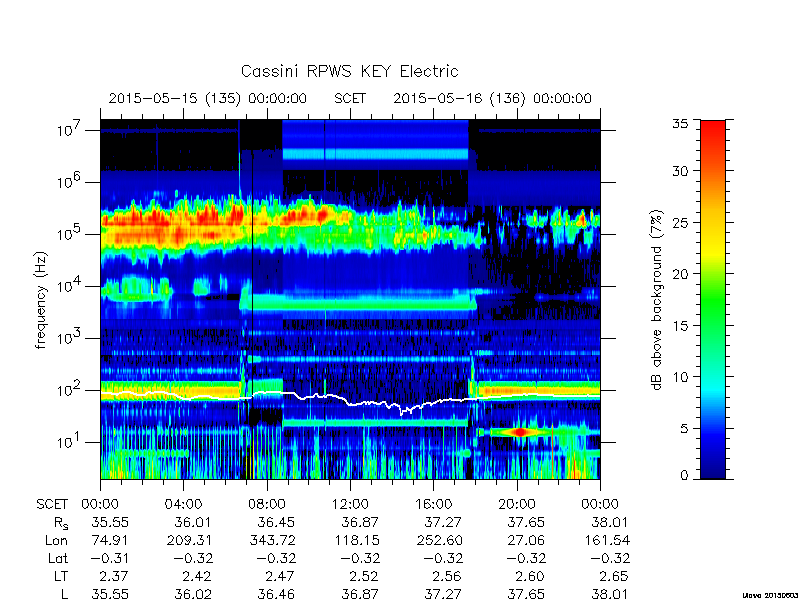Click the Lon value 343.72
This screenshot has height=600, width=800.
click(x=272, y=540)
